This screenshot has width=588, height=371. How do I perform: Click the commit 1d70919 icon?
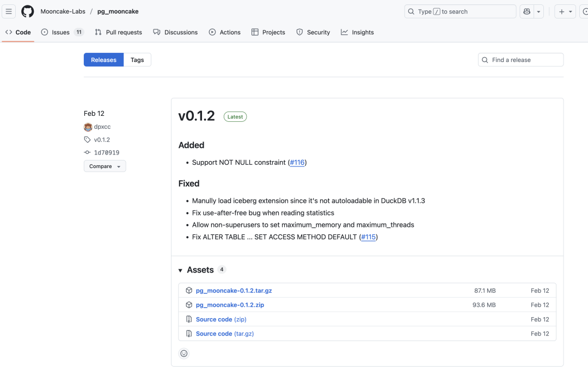(88, 153)
